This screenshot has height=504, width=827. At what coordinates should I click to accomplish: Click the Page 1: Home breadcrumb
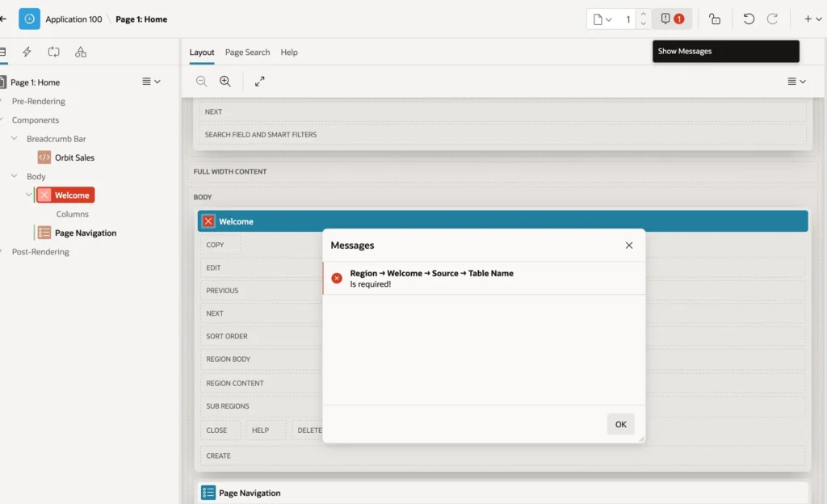tap(141, 19)
